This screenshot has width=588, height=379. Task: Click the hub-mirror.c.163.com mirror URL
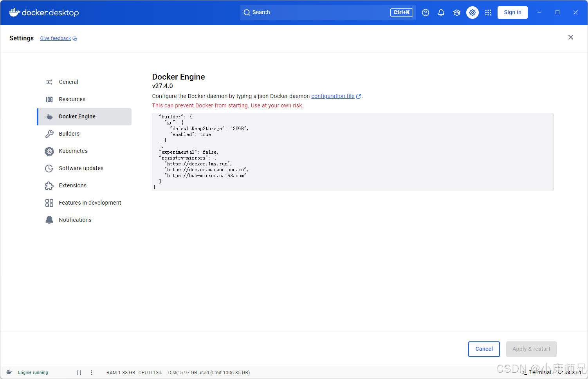point(206,176)
